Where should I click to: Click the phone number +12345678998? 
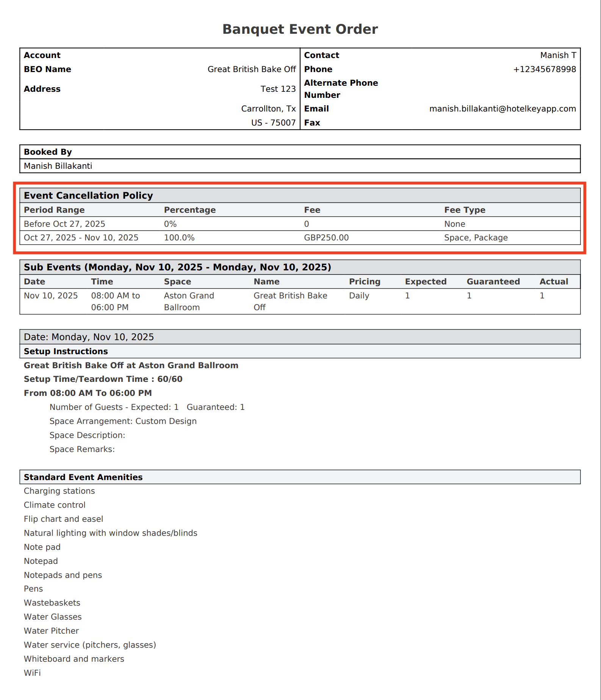pyautogui.click(x=544, y=69)
